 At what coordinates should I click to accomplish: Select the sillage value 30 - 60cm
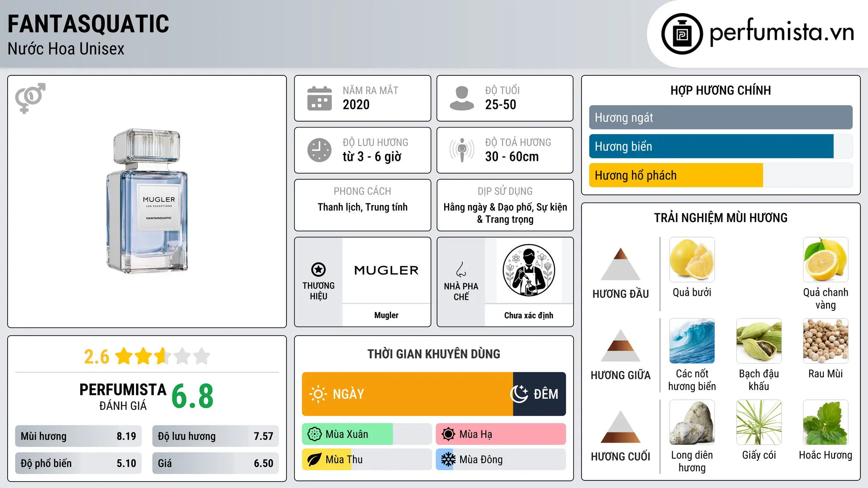(x=512, y=157)
